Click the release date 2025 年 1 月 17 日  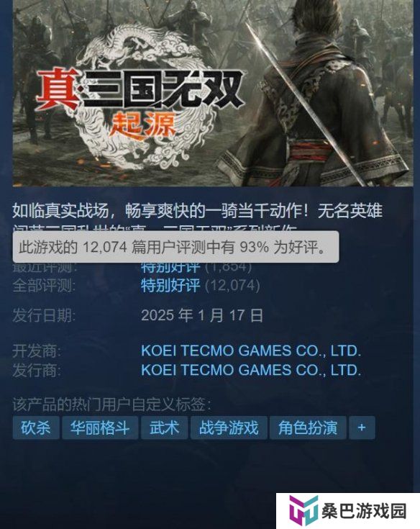click(202, 315)
